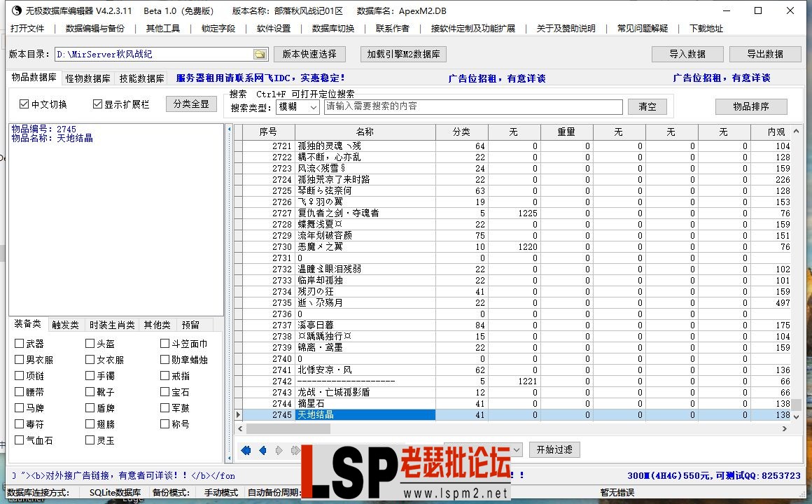Open the 数据编辑与备份 menu
The width and height of the screenshot is (812, 504).
pos(94,29)
